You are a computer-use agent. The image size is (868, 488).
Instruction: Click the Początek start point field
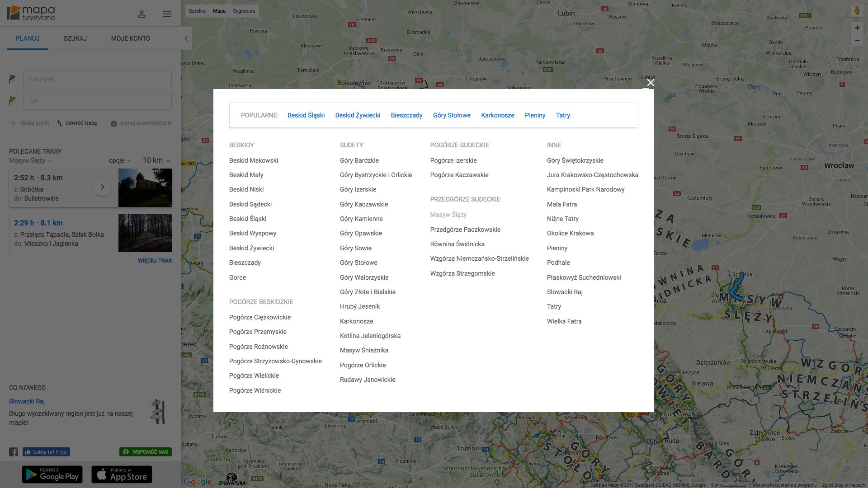click(97, 79)
